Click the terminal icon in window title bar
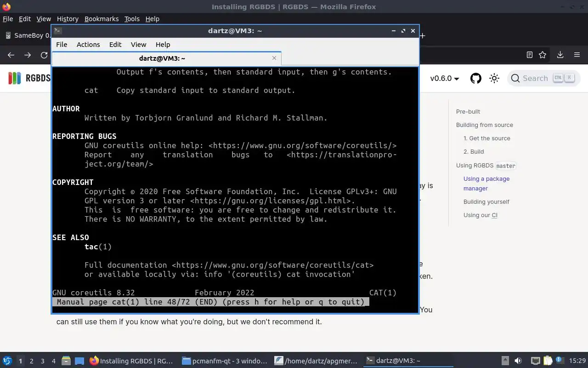 [x=57, y=31]
